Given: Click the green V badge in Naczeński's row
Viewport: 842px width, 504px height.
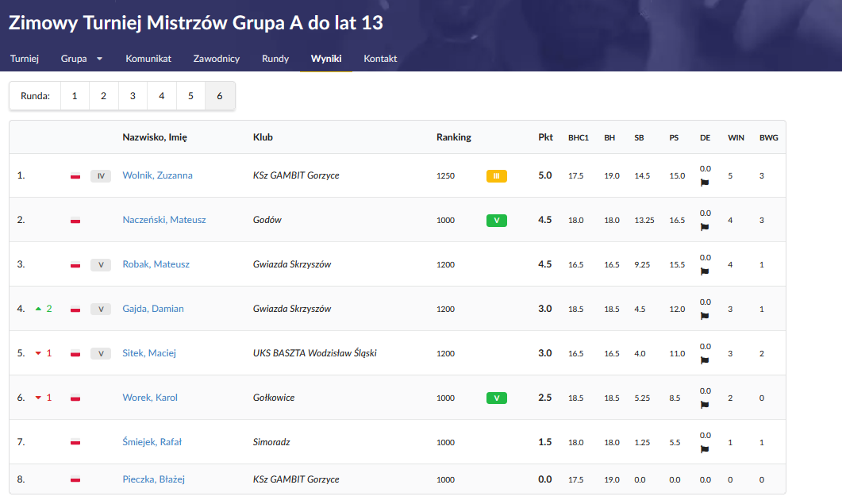Looking at the screenshot, I should coord(496,221).
